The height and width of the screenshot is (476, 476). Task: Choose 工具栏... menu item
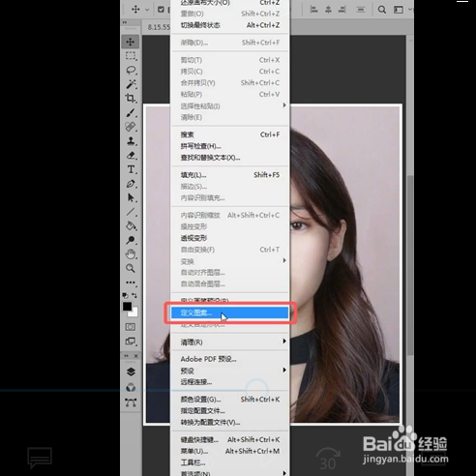(229, 462)
